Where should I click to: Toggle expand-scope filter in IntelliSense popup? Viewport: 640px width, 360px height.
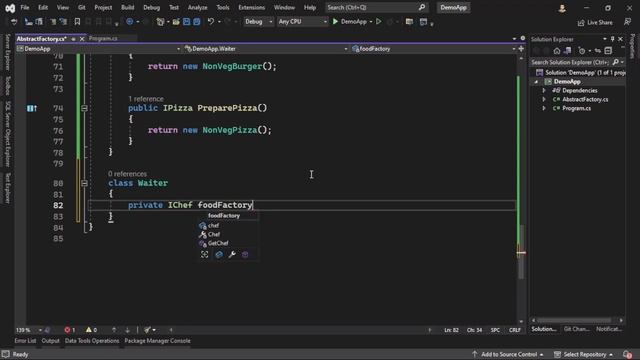pos(204,255)
